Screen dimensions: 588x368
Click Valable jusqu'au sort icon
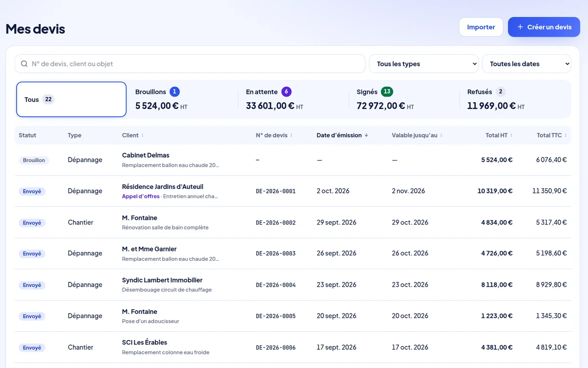click(441, 136)
